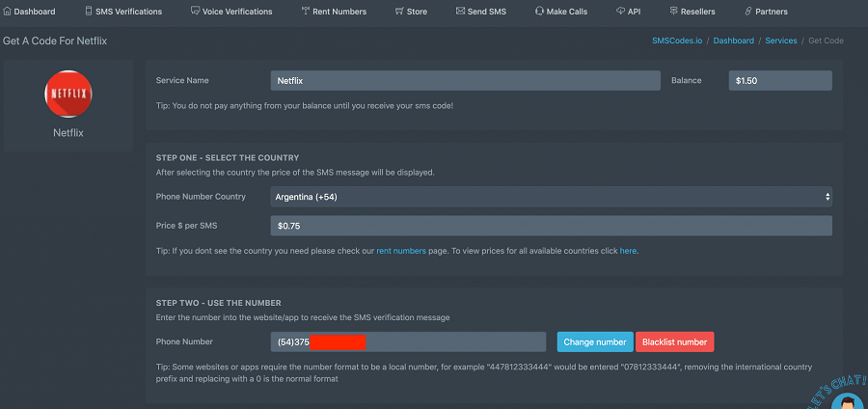The width and height of the screenshot is (868, 409).
Task: Click the Resellers signpost icon
Action: pos(674,11)
